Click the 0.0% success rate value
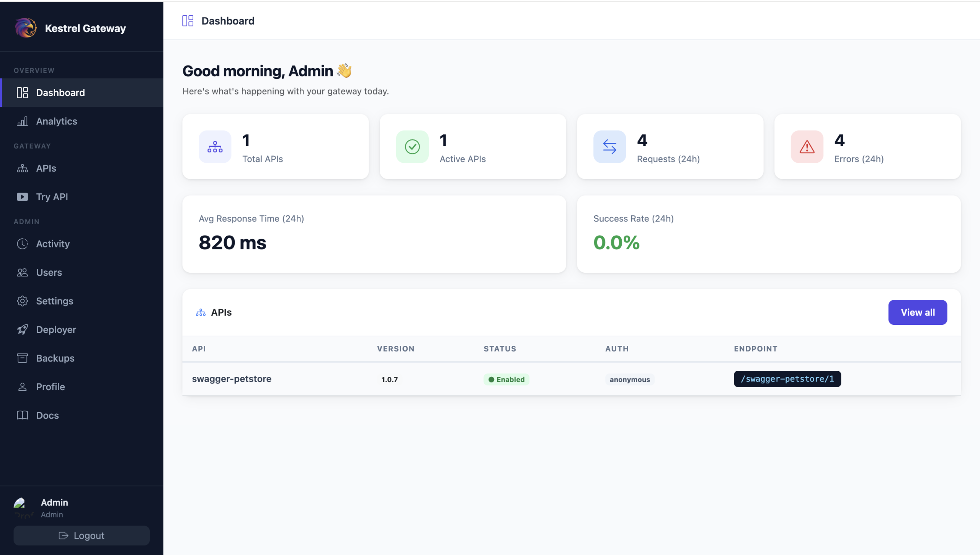 coord(616,243)
